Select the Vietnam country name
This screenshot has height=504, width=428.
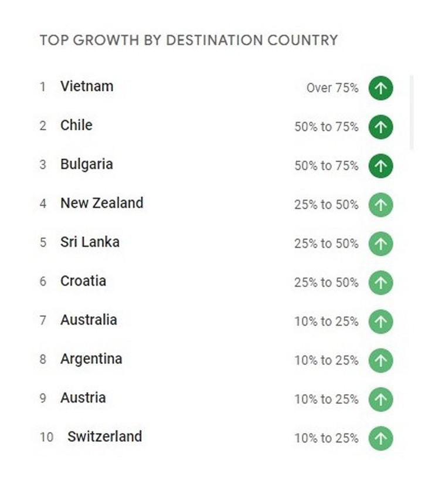(87, 86)
